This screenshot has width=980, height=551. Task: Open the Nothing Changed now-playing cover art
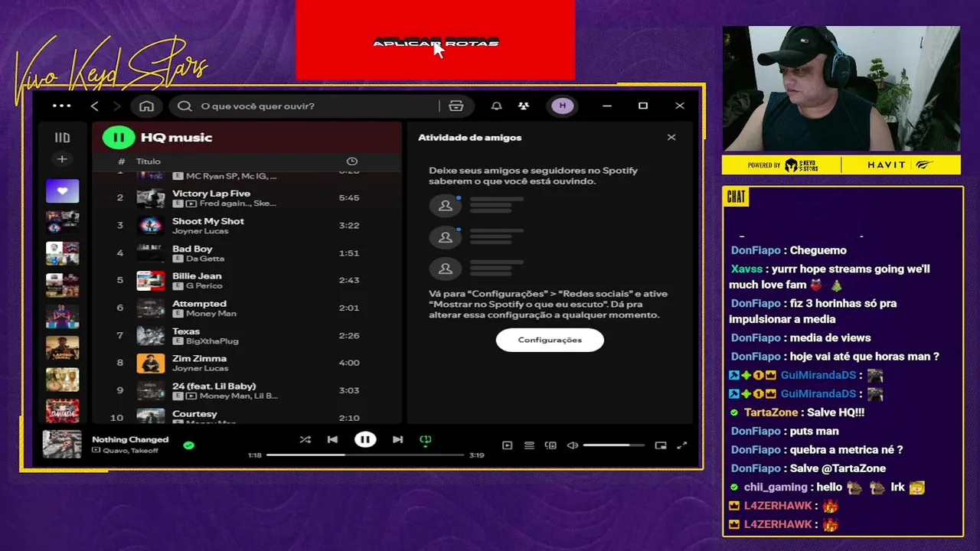coord(62,444)
